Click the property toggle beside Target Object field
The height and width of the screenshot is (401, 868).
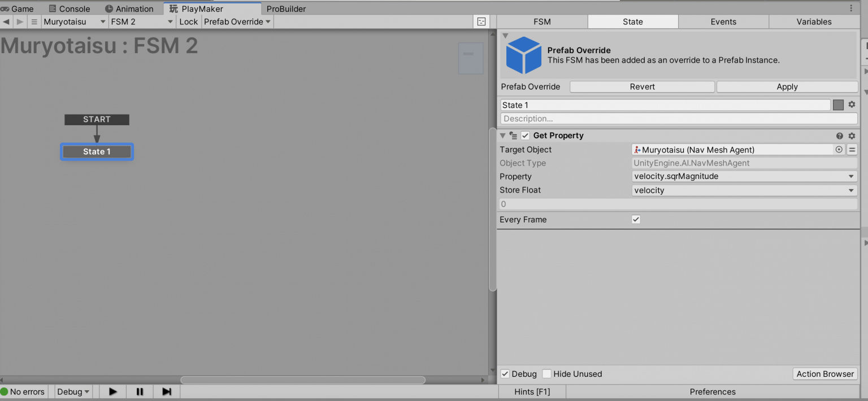pos(852,149)
